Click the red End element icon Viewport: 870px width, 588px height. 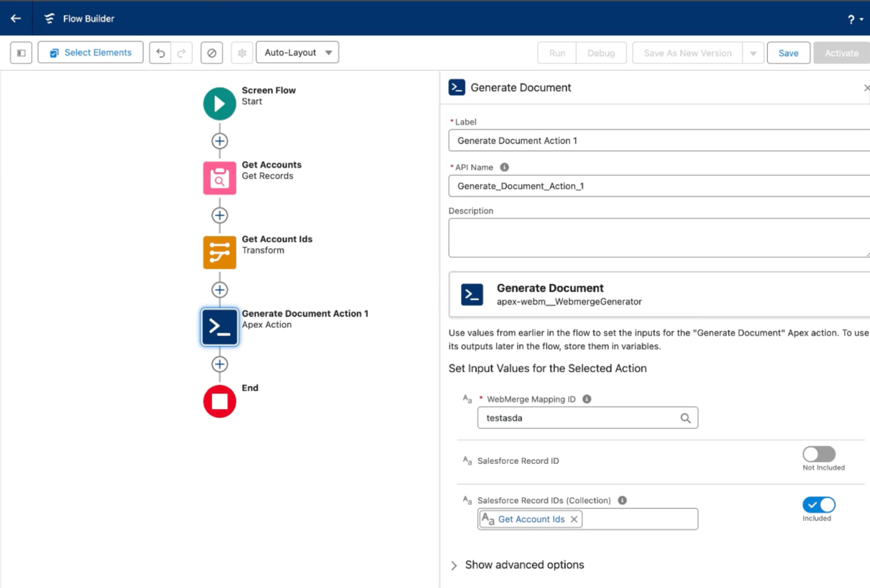point(219,401)
